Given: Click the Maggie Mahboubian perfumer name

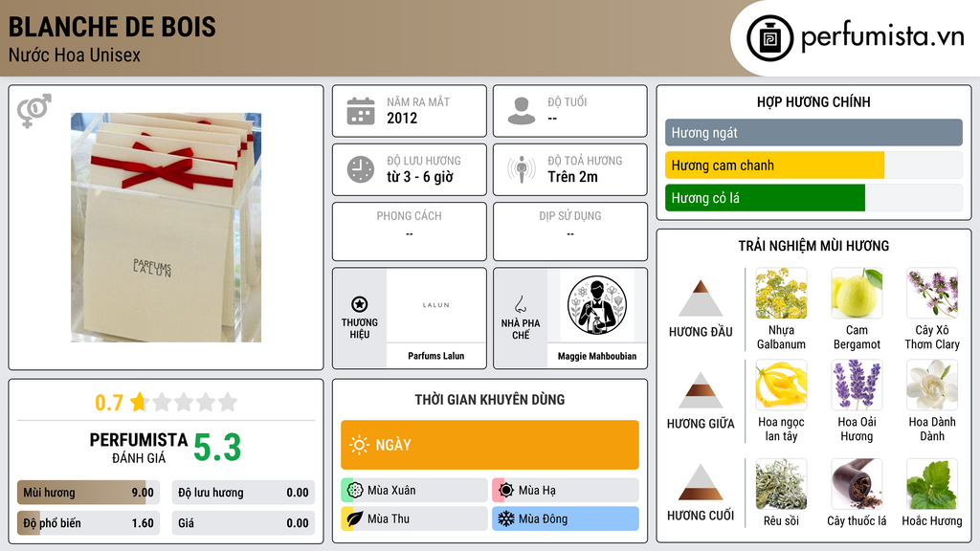Looking at the screenshot, I should click(x=597, y=356).
